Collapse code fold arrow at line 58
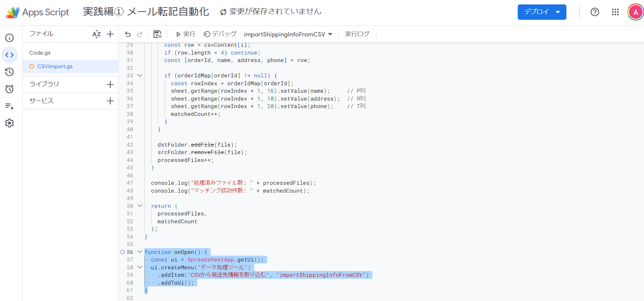Screen dimensions: 644x301 140,267
